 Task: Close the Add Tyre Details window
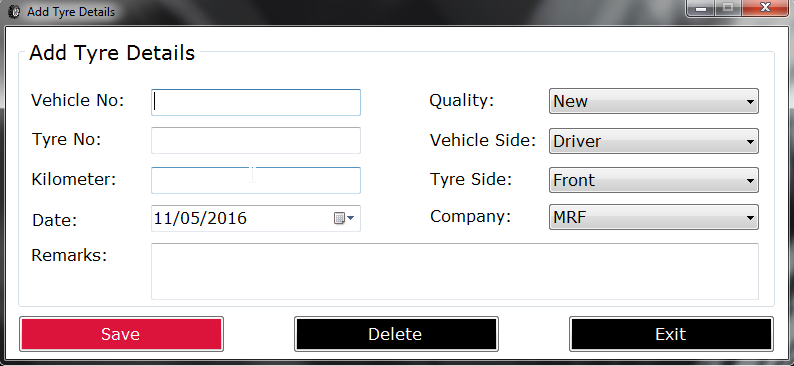766,8
